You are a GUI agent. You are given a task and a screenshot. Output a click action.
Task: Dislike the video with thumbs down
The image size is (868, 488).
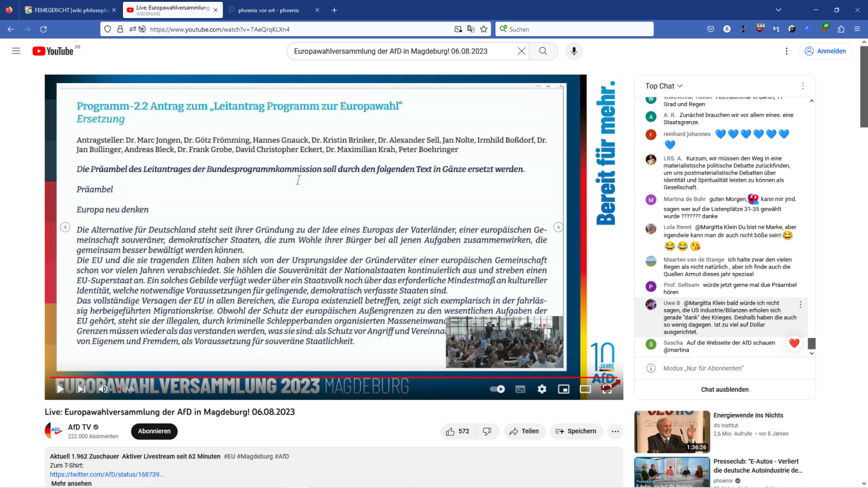tap(488, 431)
